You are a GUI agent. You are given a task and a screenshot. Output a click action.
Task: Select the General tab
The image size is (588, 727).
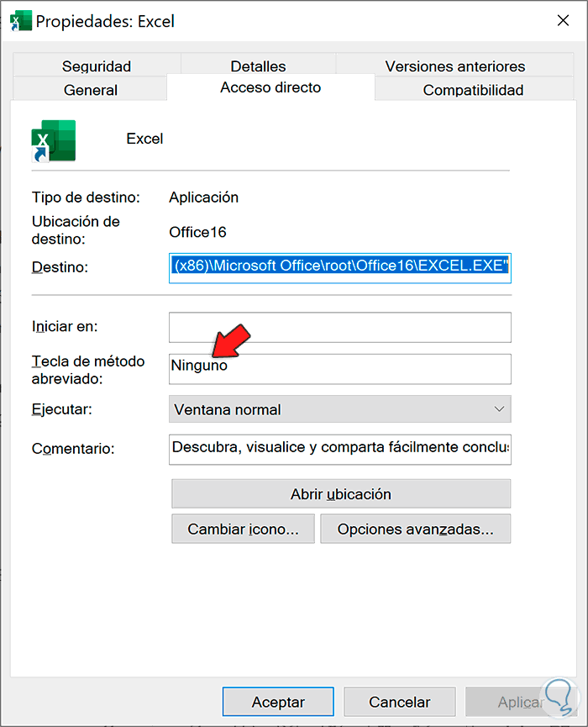click(91, 89)
